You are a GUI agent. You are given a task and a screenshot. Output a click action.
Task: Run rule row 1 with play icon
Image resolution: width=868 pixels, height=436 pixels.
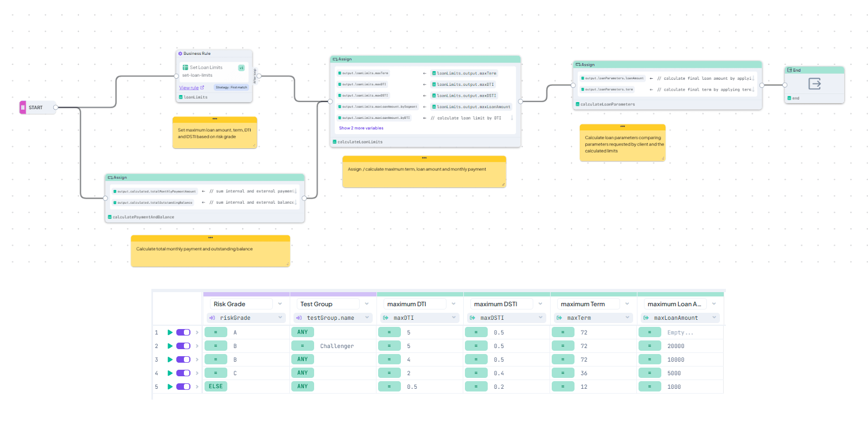tap(170, 332)
